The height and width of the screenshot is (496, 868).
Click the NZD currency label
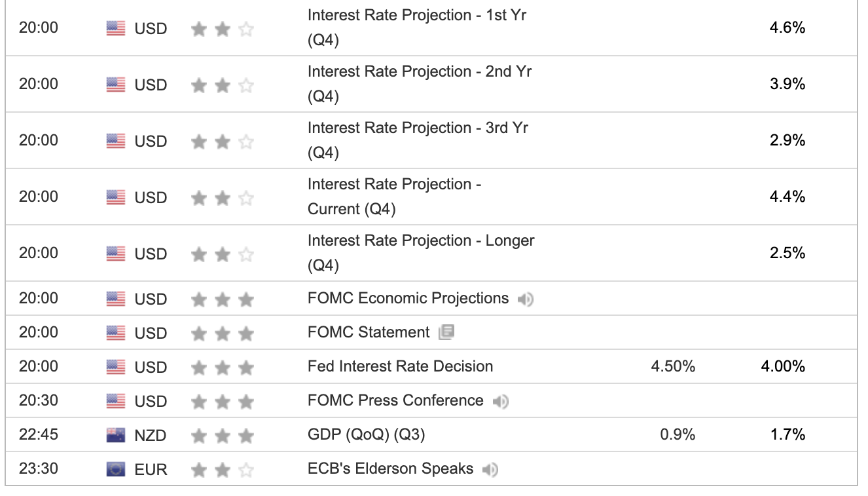tap(151, 436)
